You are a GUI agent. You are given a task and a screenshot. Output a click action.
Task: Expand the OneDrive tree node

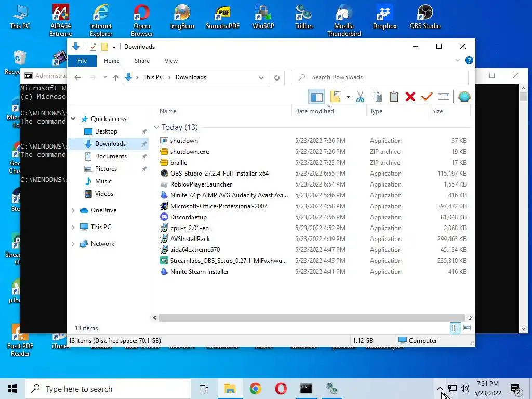point(73,210)
